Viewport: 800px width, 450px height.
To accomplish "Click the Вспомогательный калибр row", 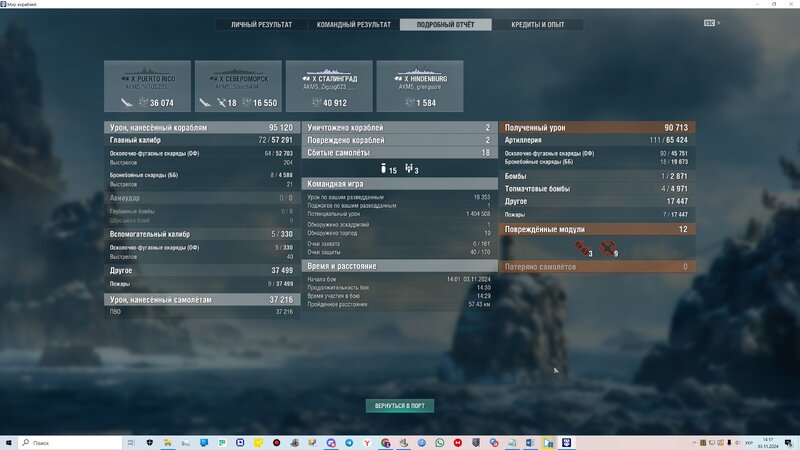I will click(x=202, y=234).
